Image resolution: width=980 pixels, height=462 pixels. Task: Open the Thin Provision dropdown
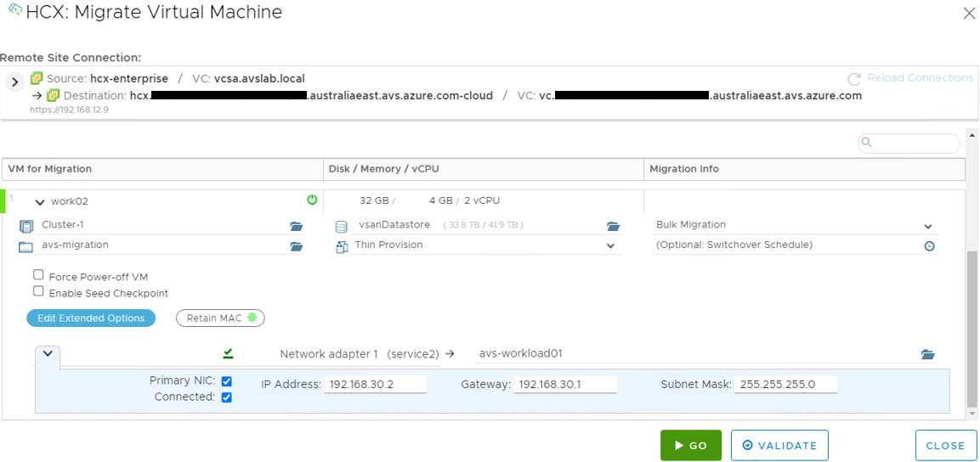[x=610, y=246]
